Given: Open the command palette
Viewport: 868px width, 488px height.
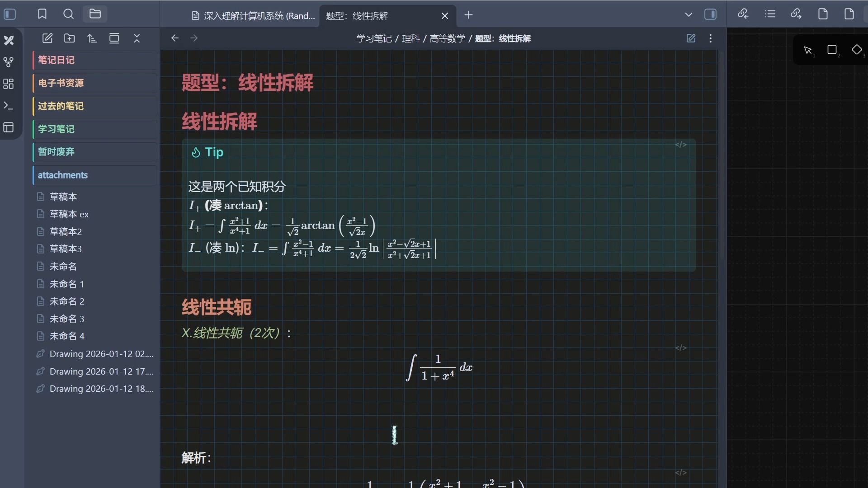Looking at the screenshot, I should coord(9,106).
